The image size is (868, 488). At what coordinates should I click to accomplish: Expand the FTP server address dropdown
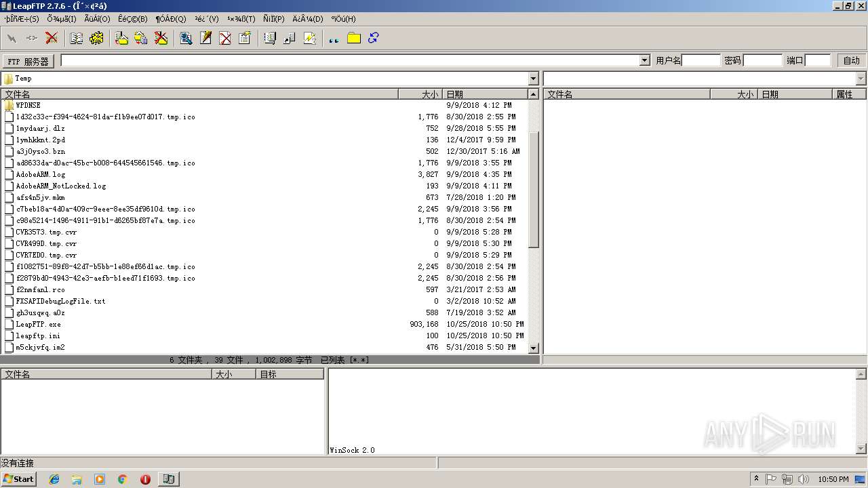pos(645,61)
